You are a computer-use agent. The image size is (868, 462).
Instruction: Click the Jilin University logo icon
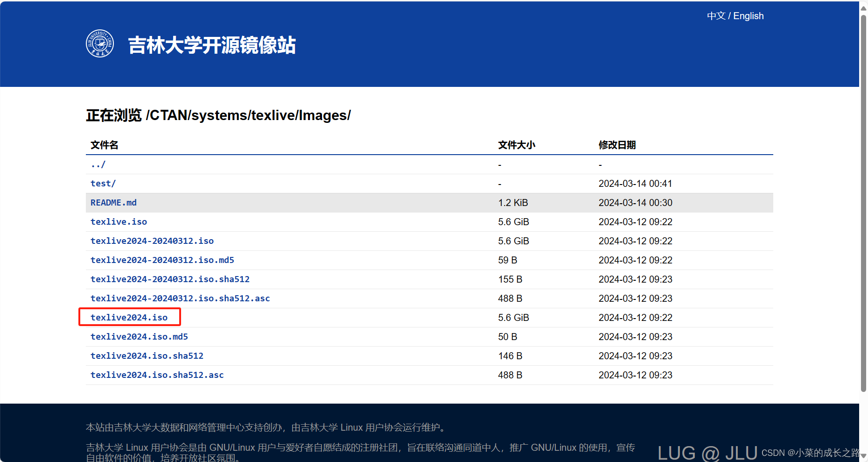tap(100, 44)
